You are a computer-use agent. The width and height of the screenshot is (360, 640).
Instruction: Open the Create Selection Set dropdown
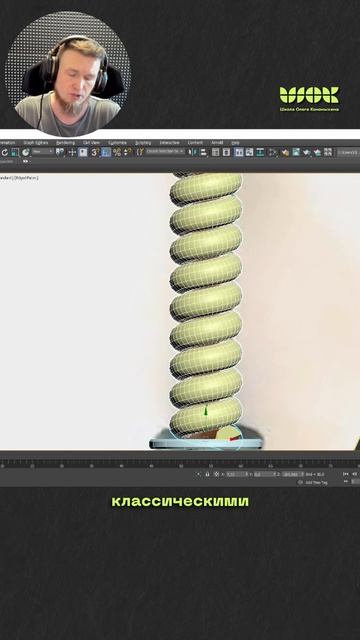pos(165,152)
